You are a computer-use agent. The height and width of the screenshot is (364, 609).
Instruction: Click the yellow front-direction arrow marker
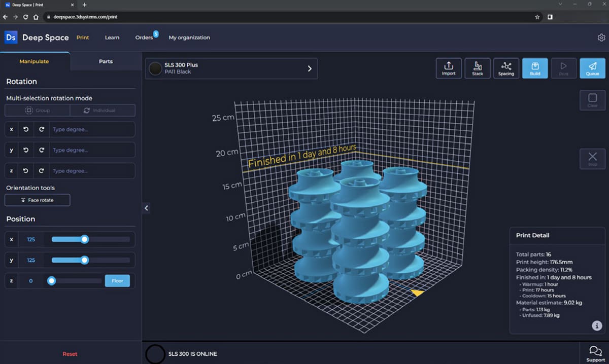417,293
